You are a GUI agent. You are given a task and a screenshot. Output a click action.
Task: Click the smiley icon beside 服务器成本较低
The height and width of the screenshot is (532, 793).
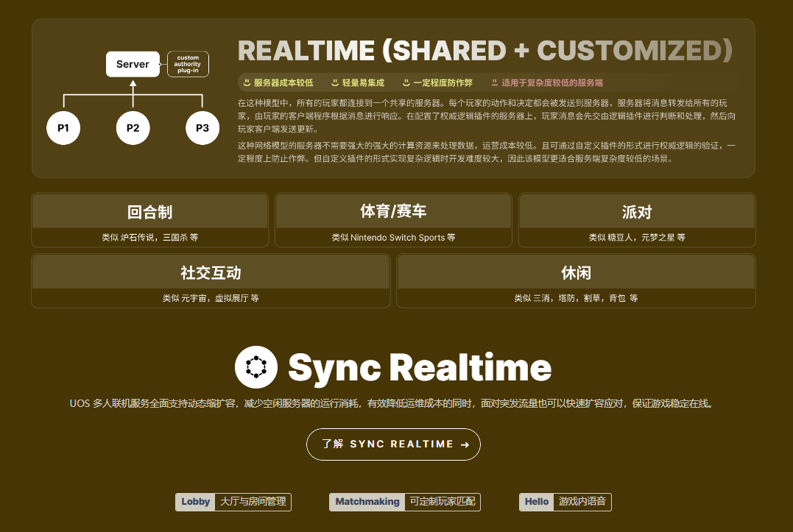coord(247,82)
